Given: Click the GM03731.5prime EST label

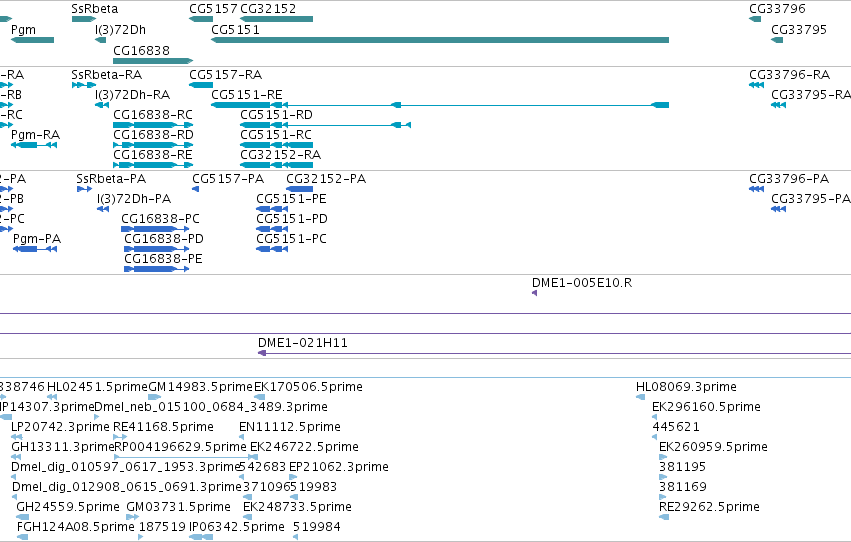Looking at the screenshot, I should click(178, 508).
